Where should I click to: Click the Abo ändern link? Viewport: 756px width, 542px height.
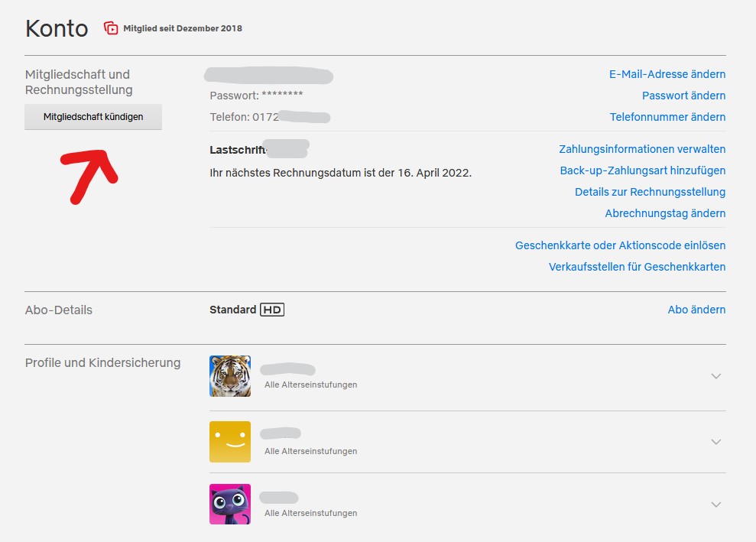[696, 310]
